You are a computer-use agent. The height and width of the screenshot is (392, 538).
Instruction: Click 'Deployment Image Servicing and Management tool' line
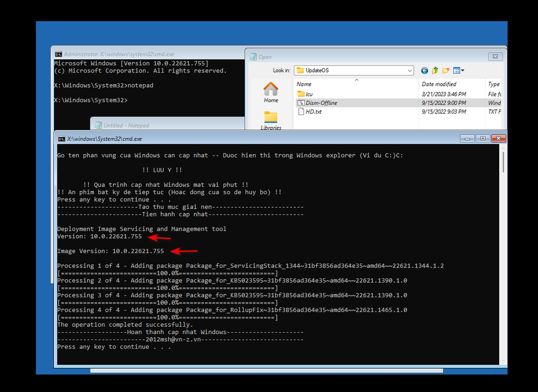142,229
